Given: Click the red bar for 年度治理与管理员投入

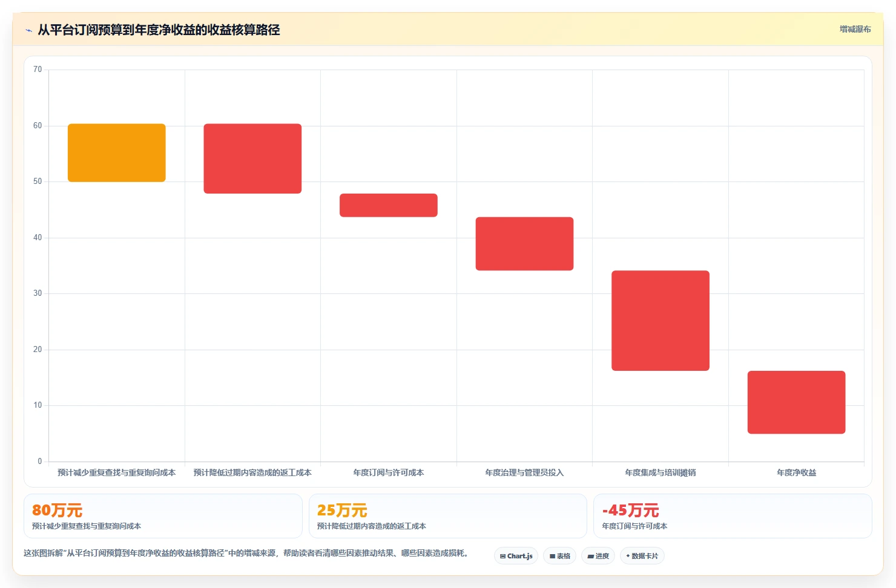Looking at the screenshot, I should point(524,244).
